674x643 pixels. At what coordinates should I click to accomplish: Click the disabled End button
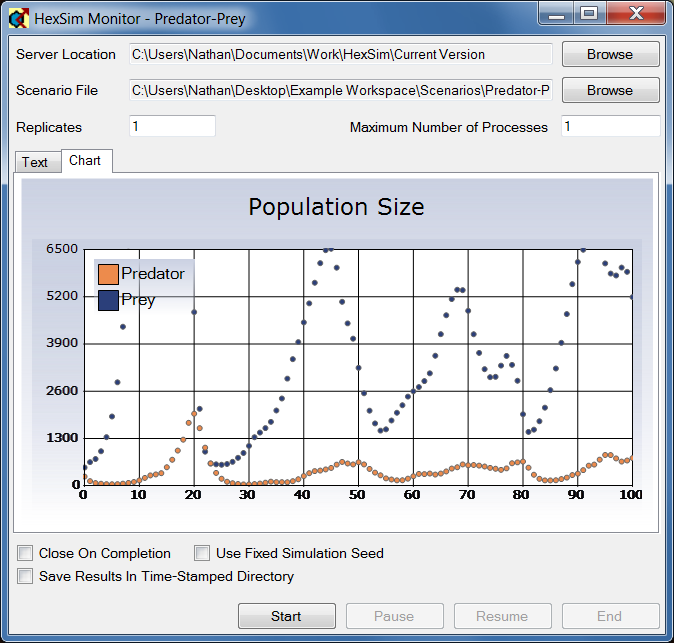[610, 616]
